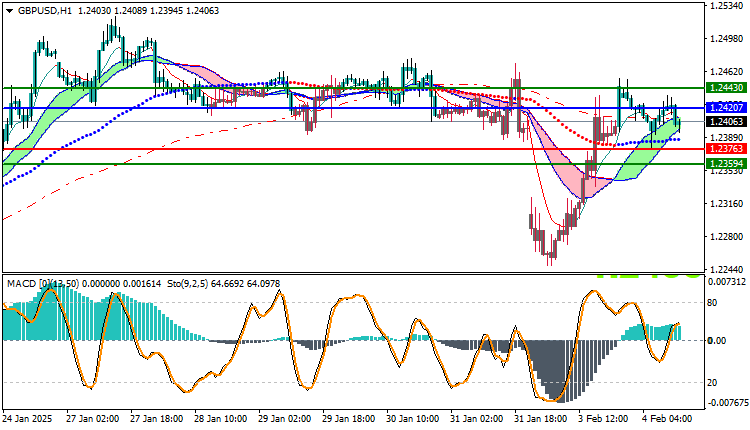Image resolution: width=750 pixels, height=430 pixels.
Task: Click the 1.22440 price scale value
Action: pos(727,270)
